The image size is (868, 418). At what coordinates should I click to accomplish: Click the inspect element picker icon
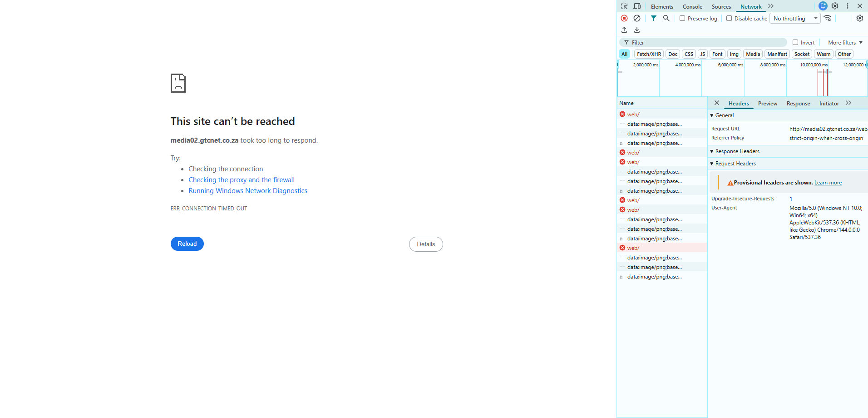624,6
